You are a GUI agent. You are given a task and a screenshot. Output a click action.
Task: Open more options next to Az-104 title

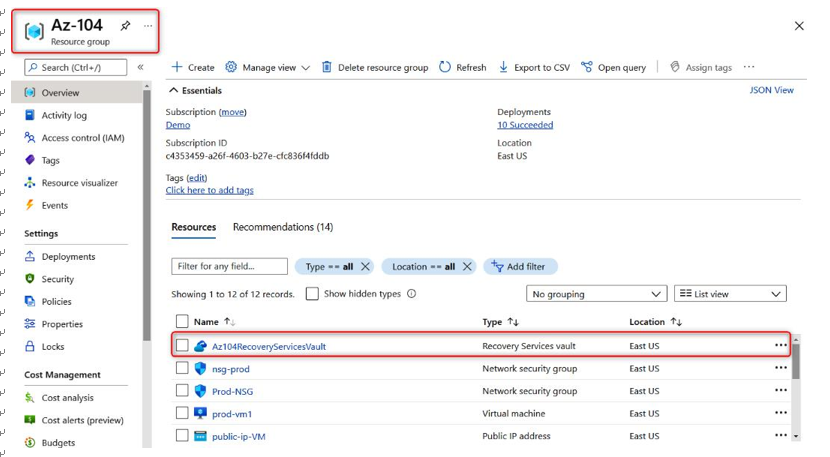coord(148,25)
